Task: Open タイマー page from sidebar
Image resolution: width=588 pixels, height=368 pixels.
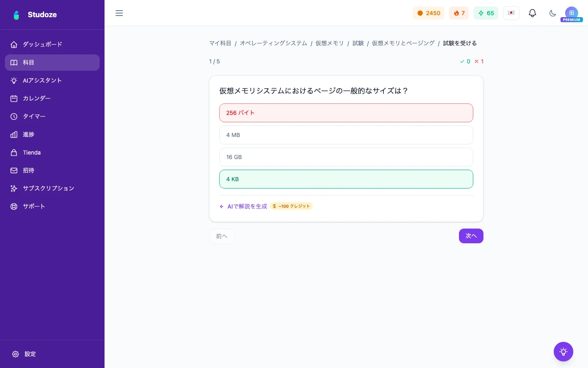Action: pos(52,117)
